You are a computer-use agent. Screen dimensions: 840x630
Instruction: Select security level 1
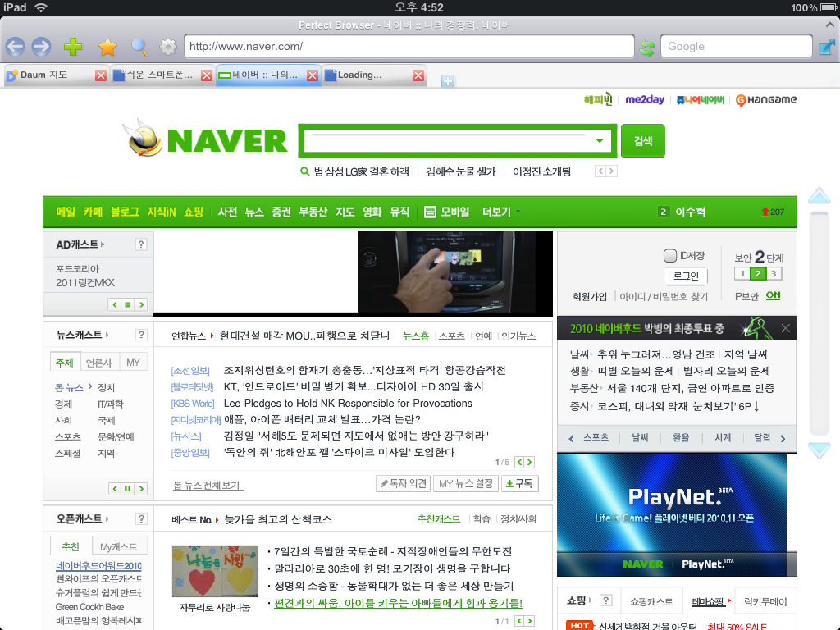click(x=742, y=274)
